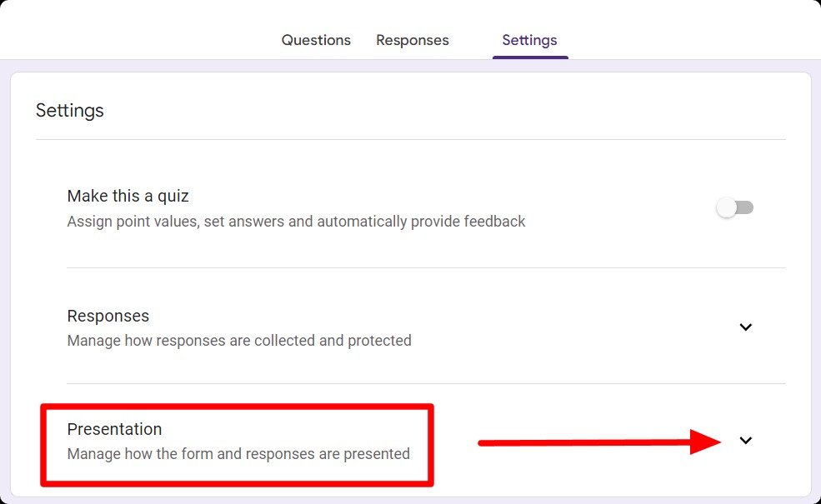Enable the Make this a quiz switch
821x504 pixels.
pos(734,207)
